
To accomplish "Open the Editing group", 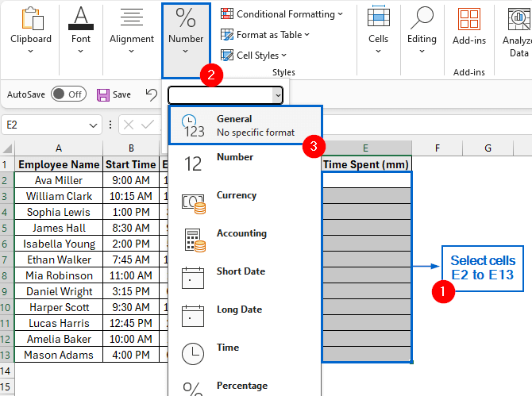I will 422,30.
